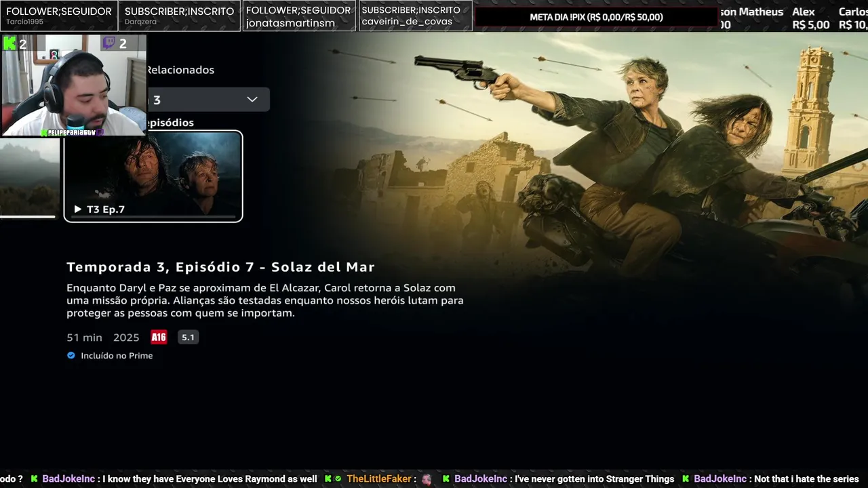Viewport: 868px width, 488px height.
Task: Click the Incluído no Prime label
Action: click(x=117, y=356)
